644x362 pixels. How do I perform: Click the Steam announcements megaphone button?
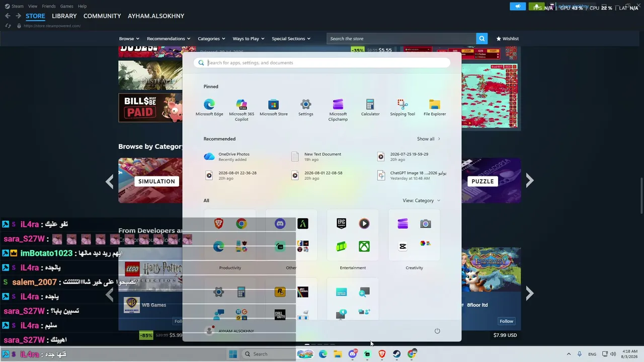[518, 7]
